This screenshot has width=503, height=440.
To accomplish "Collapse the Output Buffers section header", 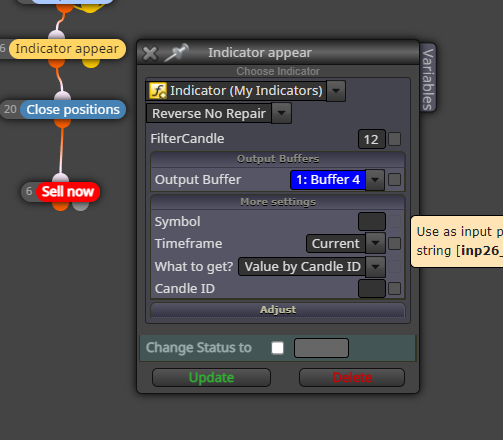I will 278,159.
